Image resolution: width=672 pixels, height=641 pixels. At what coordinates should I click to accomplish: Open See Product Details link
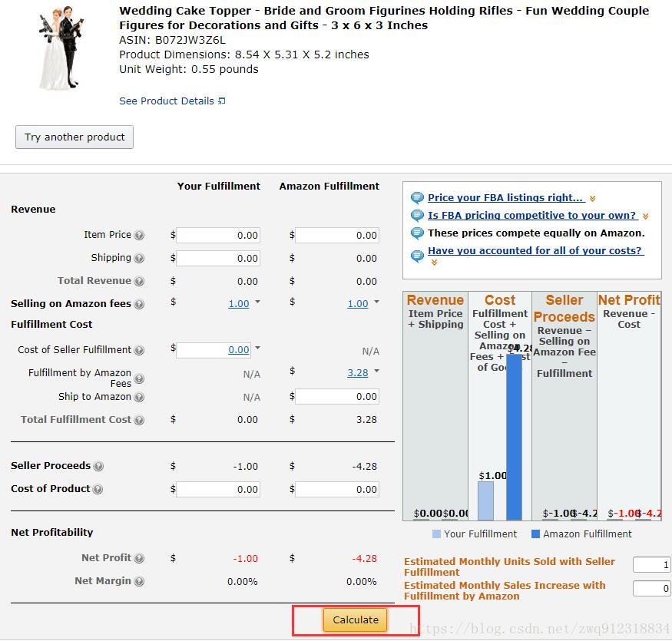point(167,101)
